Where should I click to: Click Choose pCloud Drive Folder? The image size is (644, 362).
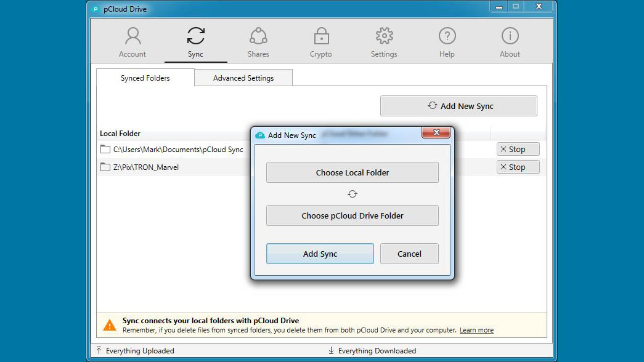[353, 215]
